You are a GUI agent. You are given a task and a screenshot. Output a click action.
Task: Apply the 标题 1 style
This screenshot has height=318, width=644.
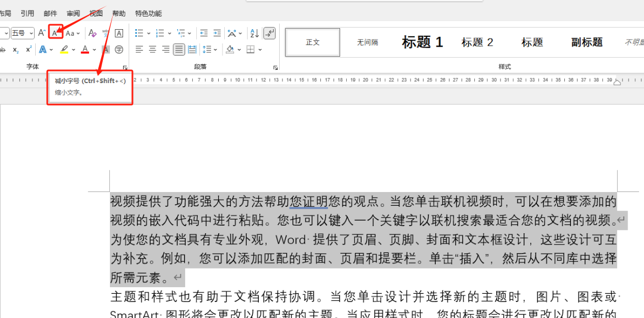pyautogui.click(x=421, y=42)
